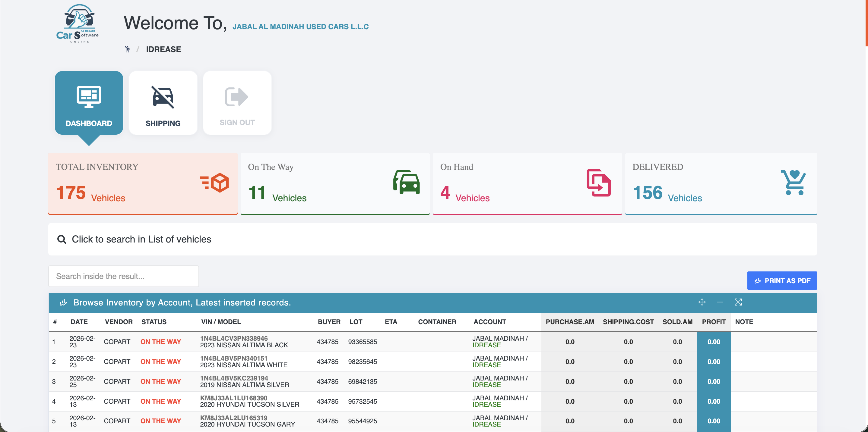Click the Total Inventory box icon
Image resolution: width=868 pixels, height=432 pixels.
tap(215, 183)
